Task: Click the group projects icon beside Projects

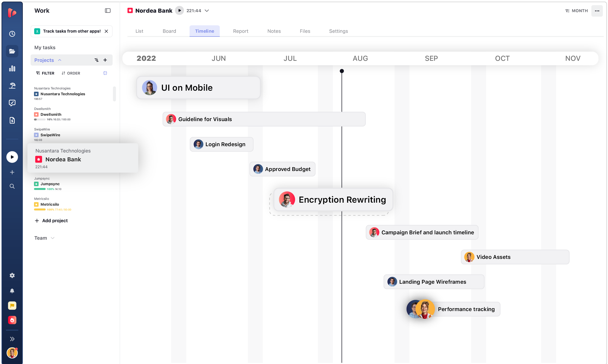Action: tap(97, 60)
